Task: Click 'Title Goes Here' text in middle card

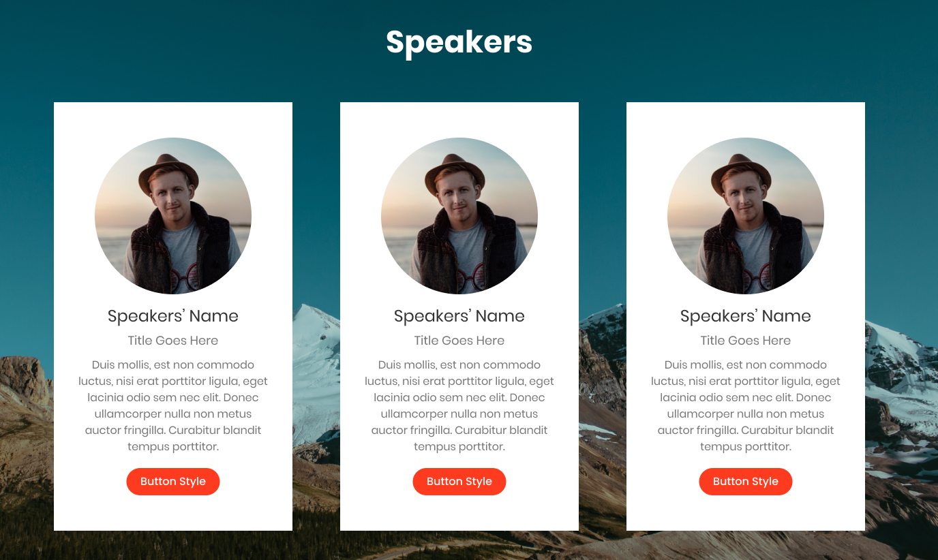Action: [459, 341]
